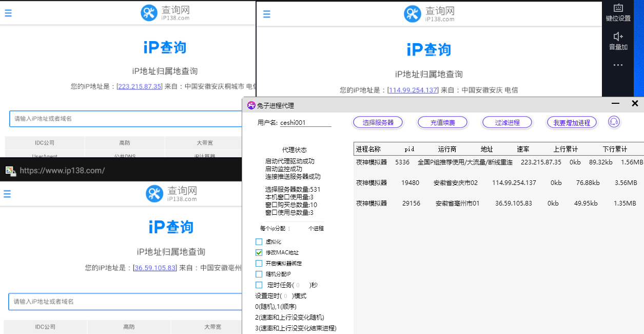Viewport: 644px width, 334px height.
Task: Open the 223.215.87.35 IP link
Action: 140,86
